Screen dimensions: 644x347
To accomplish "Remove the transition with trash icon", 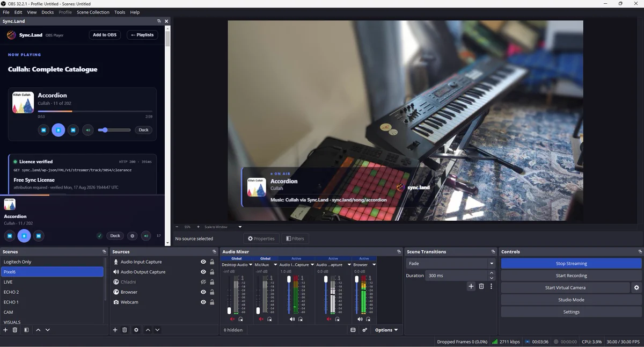I will pyautogui.click(x=481, y=286).
